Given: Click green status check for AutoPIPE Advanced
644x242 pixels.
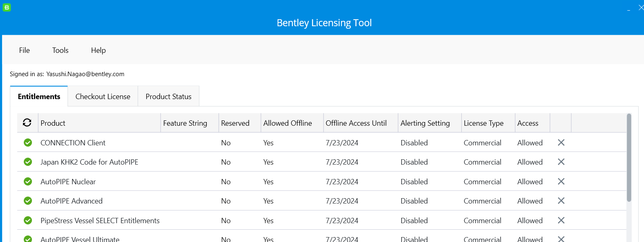Looking at the screenshot, I should click(x=28, y=201).
